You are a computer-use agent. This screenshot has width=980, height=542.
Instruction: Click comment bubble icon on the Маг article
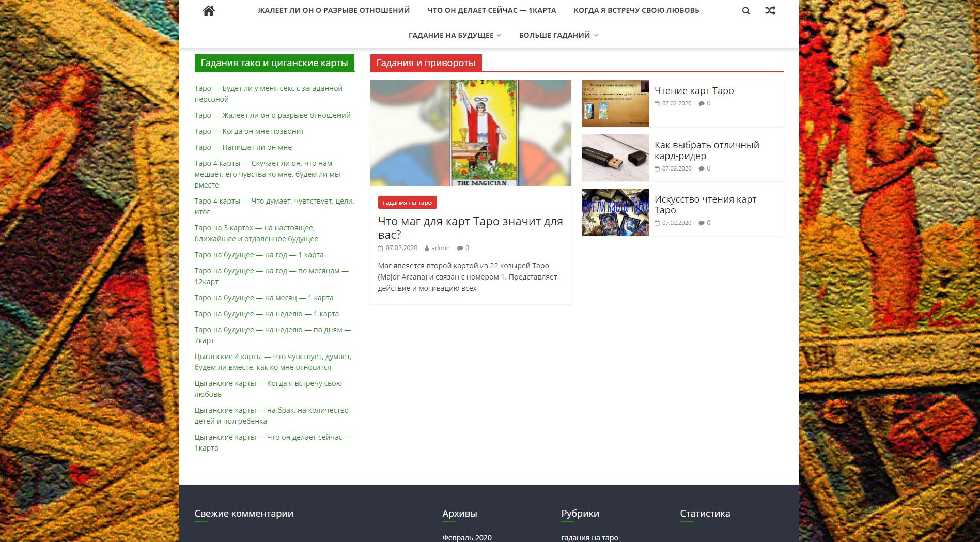click(460, 248)
